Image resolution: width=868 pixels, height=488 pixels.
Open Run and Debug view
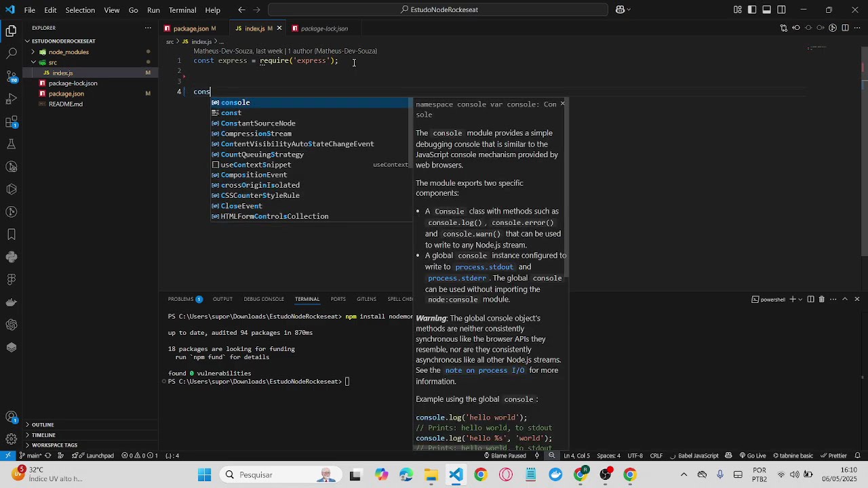11,99
